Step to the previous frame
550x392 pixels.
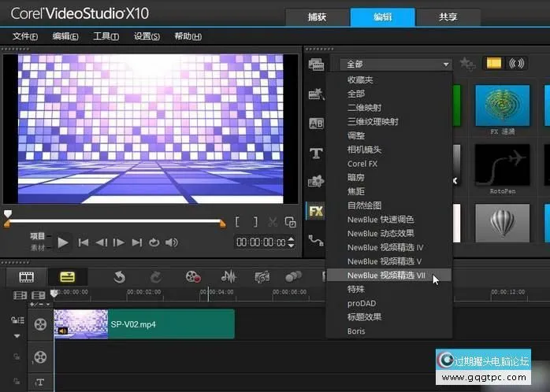pyautogui.click(x=102, y=242)
